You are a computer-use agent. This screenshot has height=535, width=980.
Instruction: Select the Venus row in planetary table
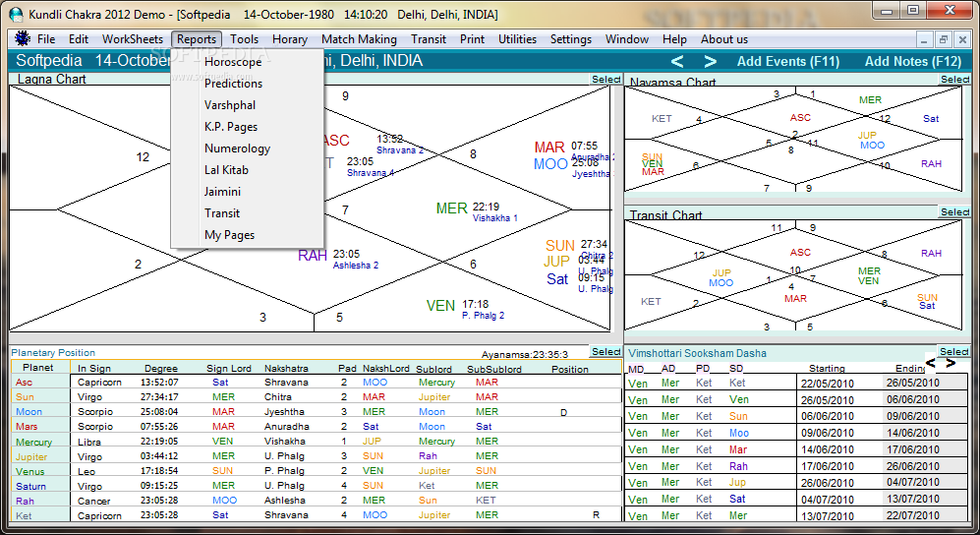(317, 471)
